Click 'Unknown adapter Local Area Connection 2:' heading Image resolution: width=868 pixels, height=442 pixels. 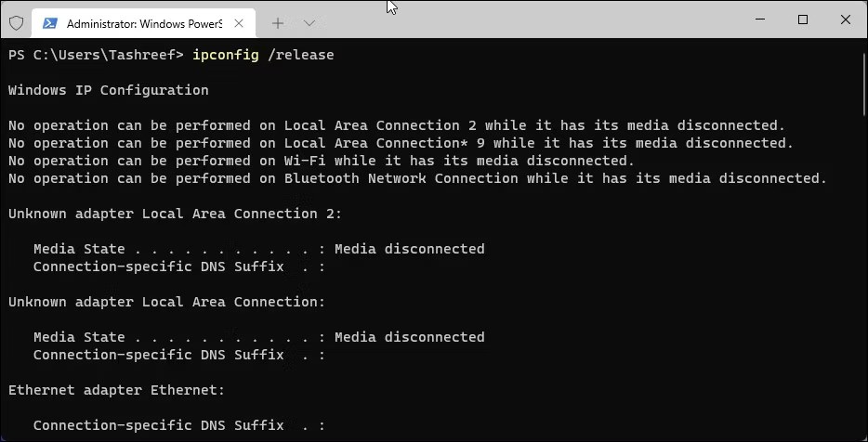point(176,214)
